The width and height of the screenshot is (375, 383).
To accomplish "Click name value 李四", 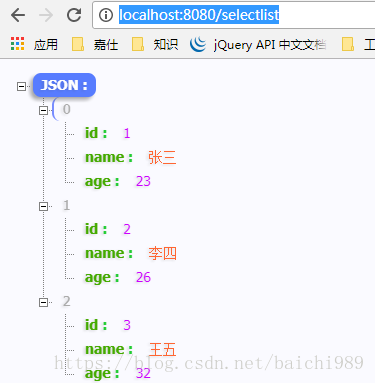I will click(x=162, y=253).
